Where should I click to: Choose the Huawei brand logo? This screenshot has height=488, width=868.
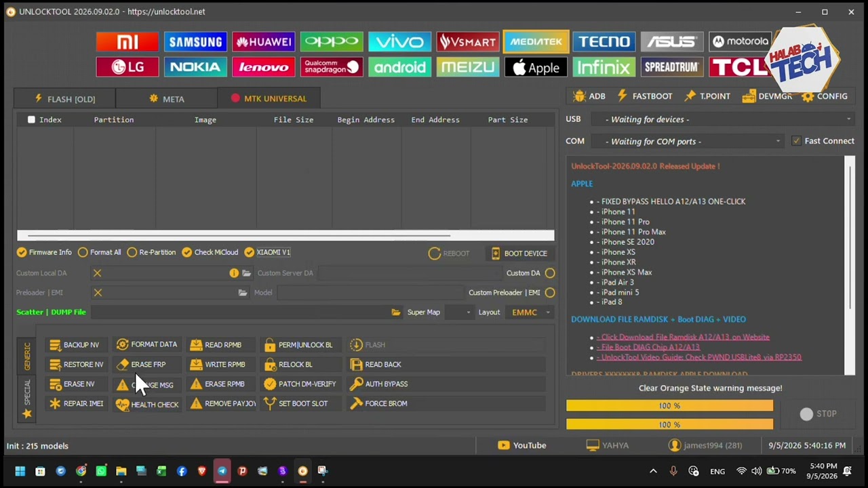point(264,41)
